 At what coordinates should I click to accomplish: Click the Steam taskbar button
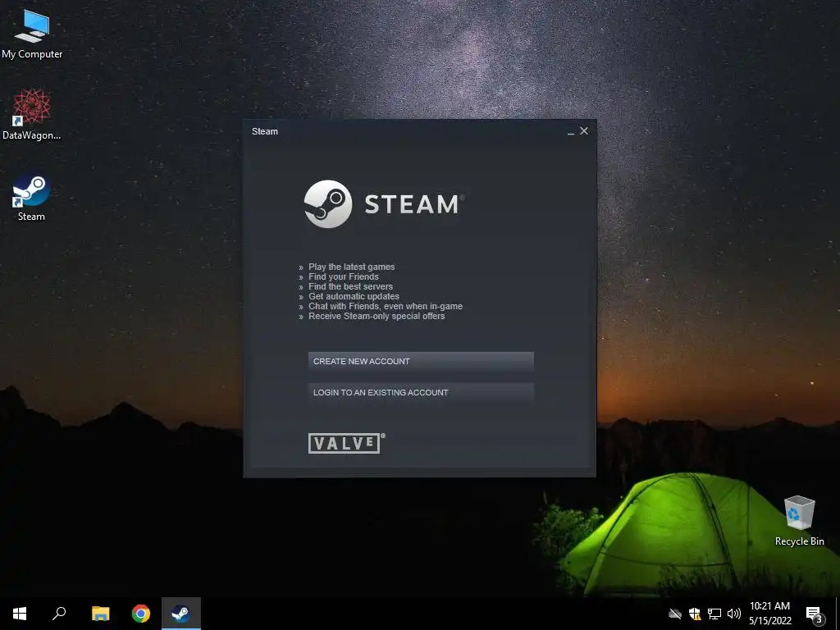point(181,614)
